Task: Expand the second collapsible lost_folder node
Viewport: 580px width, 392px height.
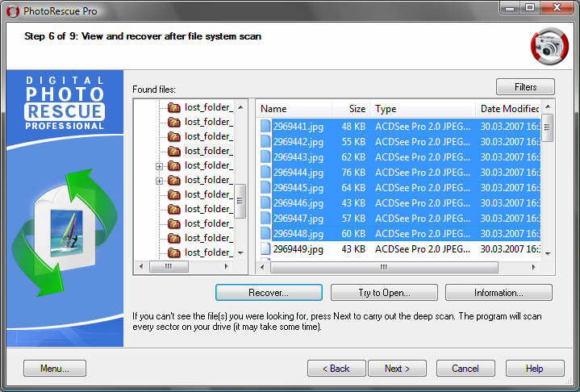Action: 159,180
